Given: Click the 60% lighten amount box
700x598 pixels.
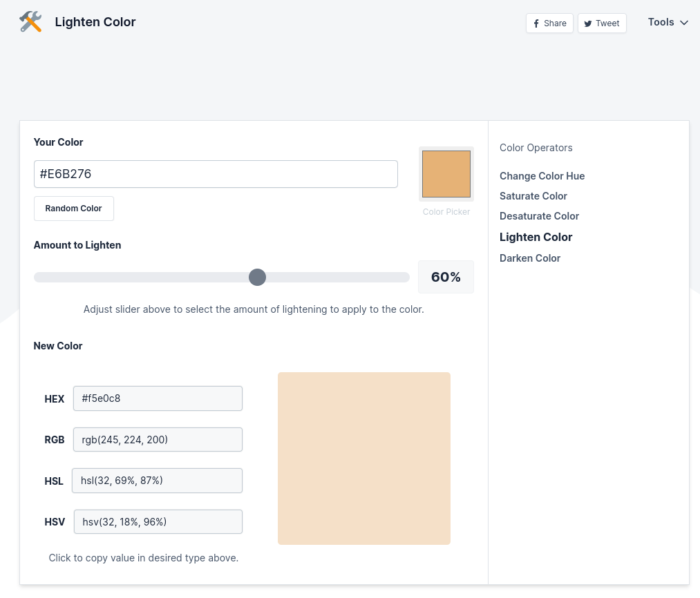Looking at the screenshot, I should [x=446, y=277].
